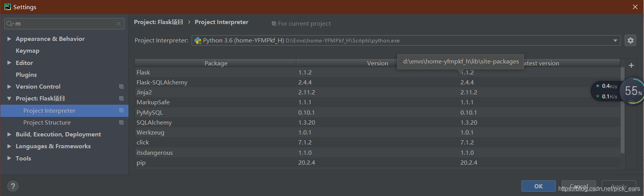
Task: Select the MarkupSafe package row
Action: (377, 102)
